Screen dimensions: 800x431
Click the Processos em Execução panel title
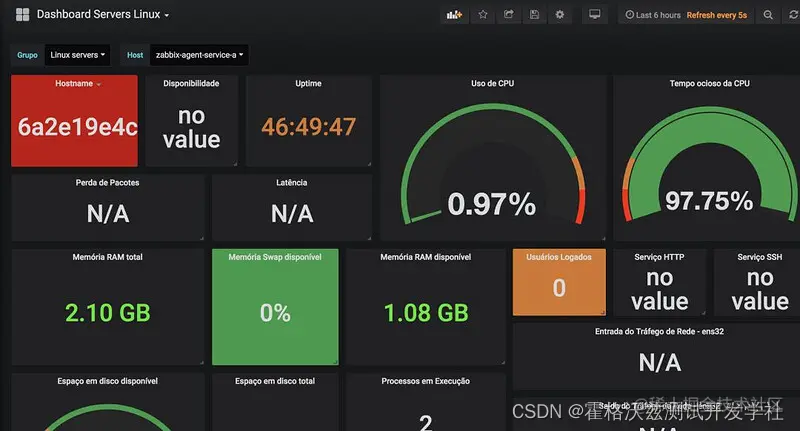[426, 381]
